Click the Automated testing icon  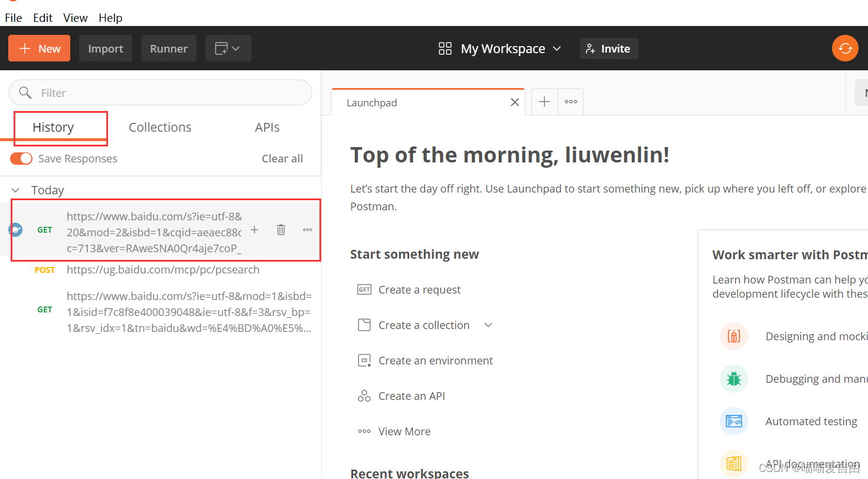[x=734, y=421]
